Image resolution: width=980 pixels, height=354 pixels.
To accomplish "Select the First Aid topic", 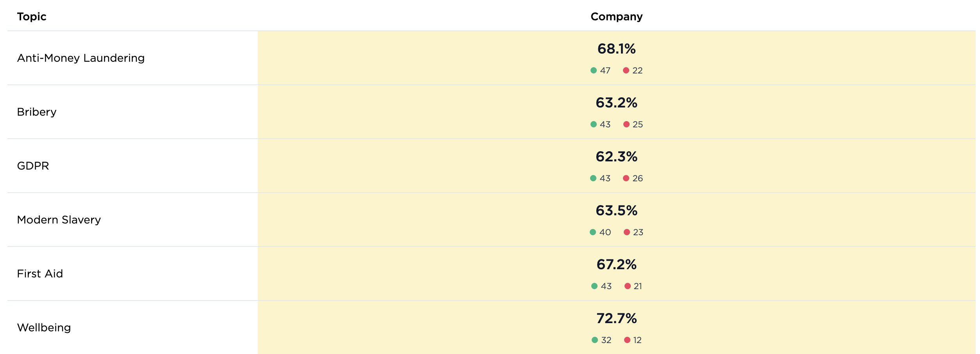I will point(40,274).
